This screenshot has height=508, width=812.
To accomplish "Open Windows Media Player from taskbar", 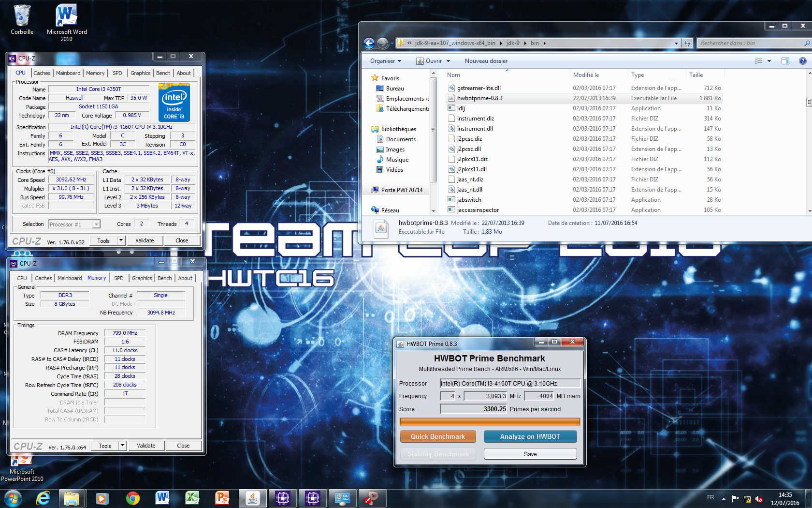I will click(x=102, y=498).
